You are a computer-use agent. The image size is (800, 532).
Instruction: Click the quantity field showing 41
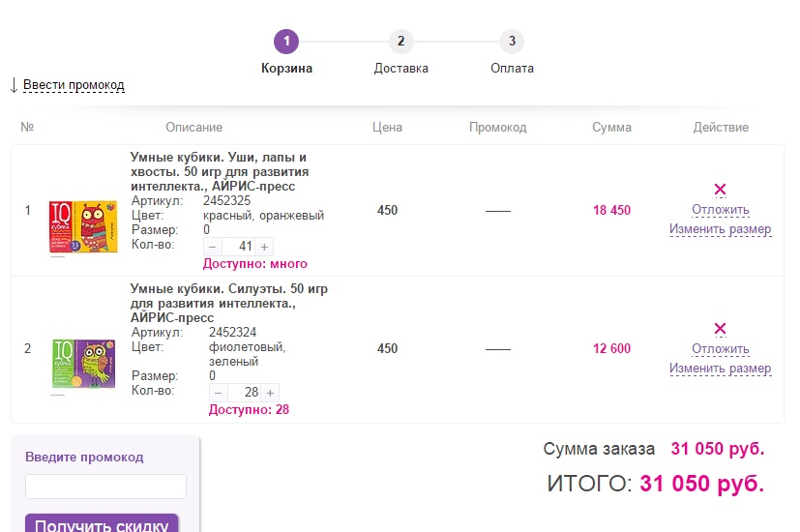pos(240,246)
